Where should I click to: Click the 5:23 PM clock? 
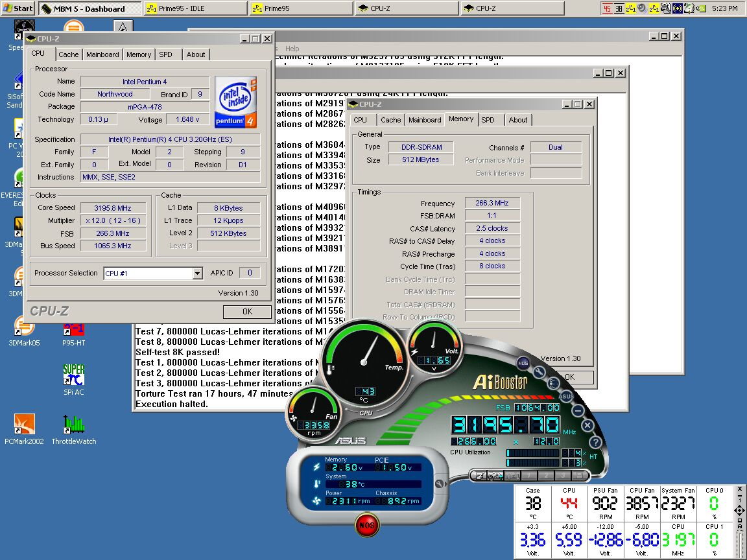click(x=724, y=8)
